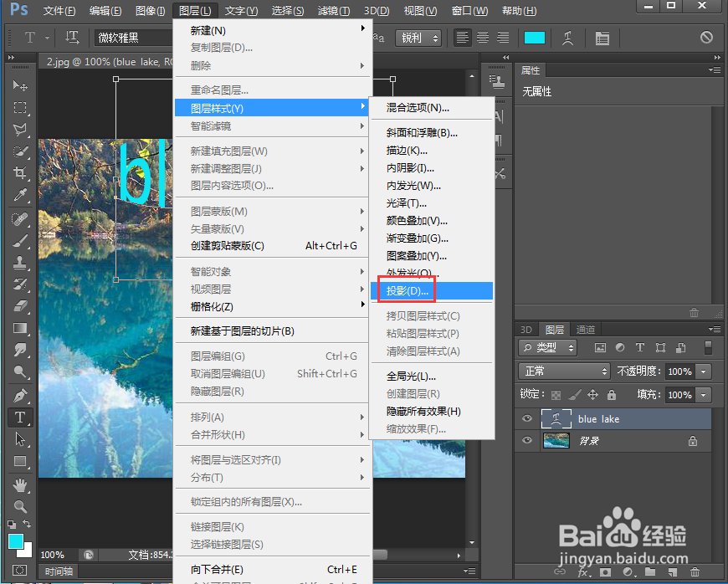Open the Layers panel flyout menu
Viewport: 728px width, 584px height.
tap(715, 329)
